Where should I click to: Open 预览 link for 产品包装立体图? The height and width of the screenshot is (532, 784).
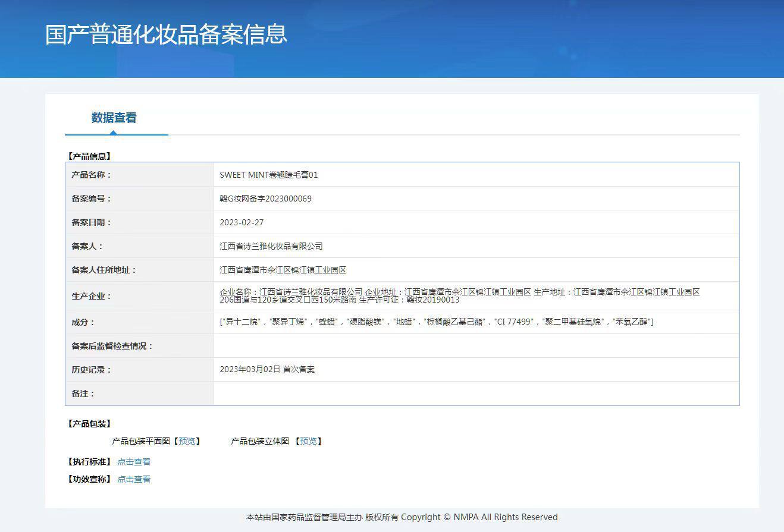click(308, 441)
